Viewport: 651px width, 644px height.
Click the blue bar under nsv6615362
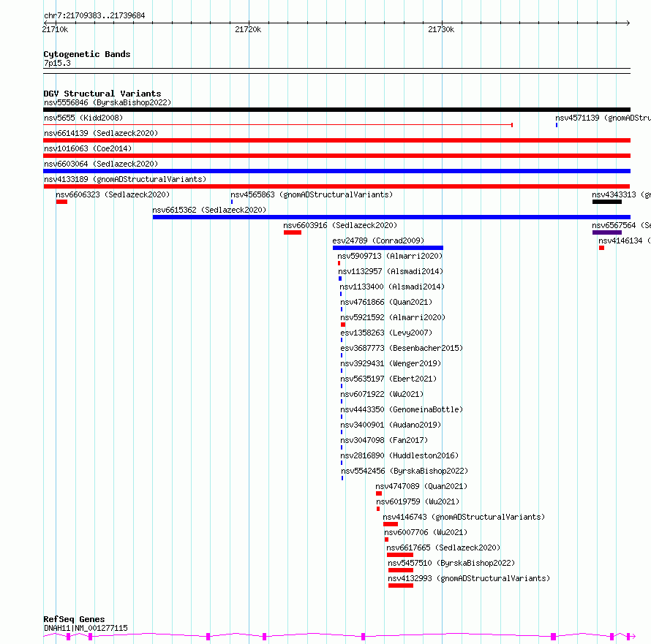[391, 217]
